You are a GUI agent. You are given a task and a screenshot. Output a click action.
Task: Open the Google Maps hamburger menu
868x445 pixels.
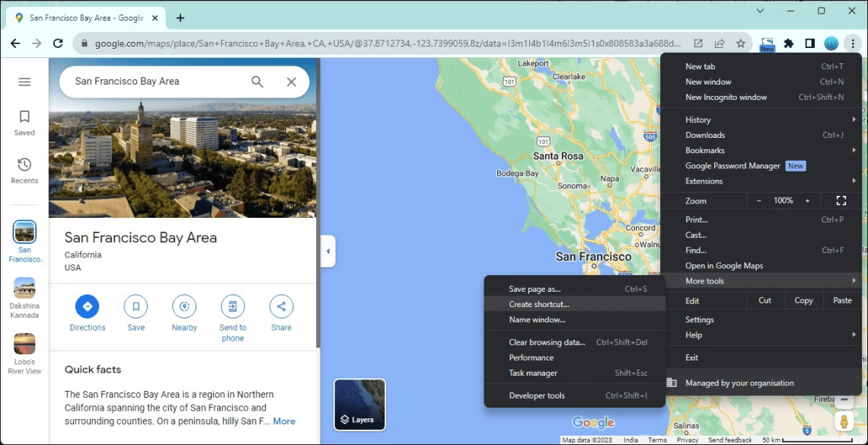(24, 82)
